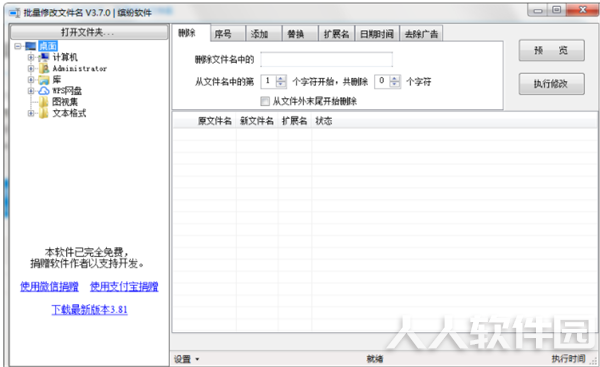
Task: Select 文本格式 label in folder tree
Action: coord(69,113)
